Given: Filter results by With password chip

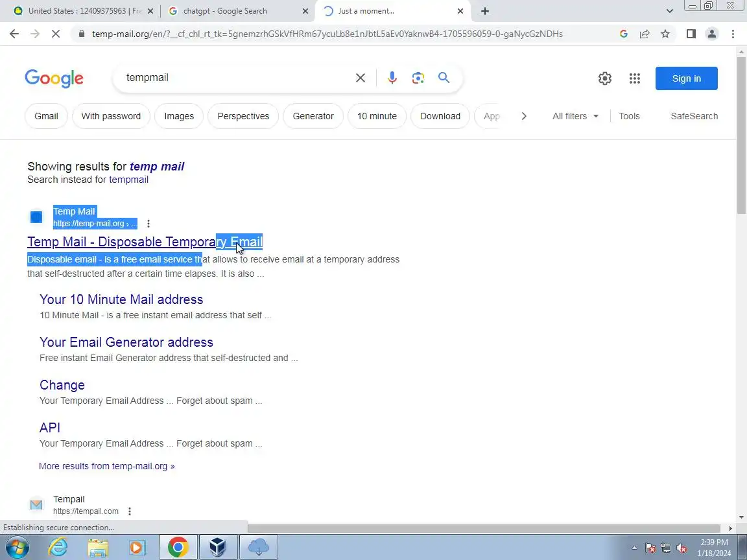Looking at the screenshot, I should (111, 116).
